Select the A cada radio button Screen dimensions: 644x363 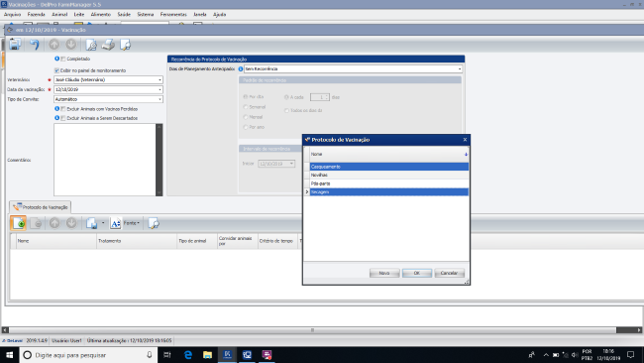coord(286,97)
